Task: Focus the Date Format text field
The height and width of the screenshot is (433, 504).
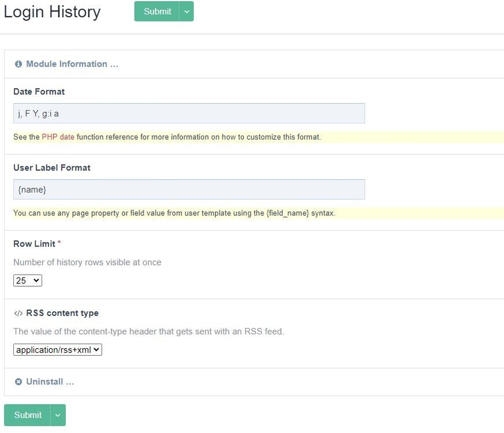Action: tap(189, 114)
